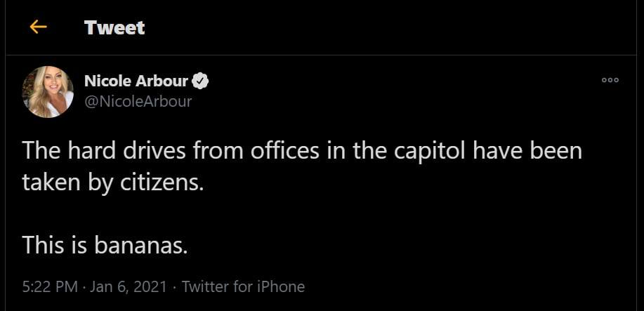Click the Tweet header title
The width and height of the screenshot is (644, 311).
coord(114,27)
